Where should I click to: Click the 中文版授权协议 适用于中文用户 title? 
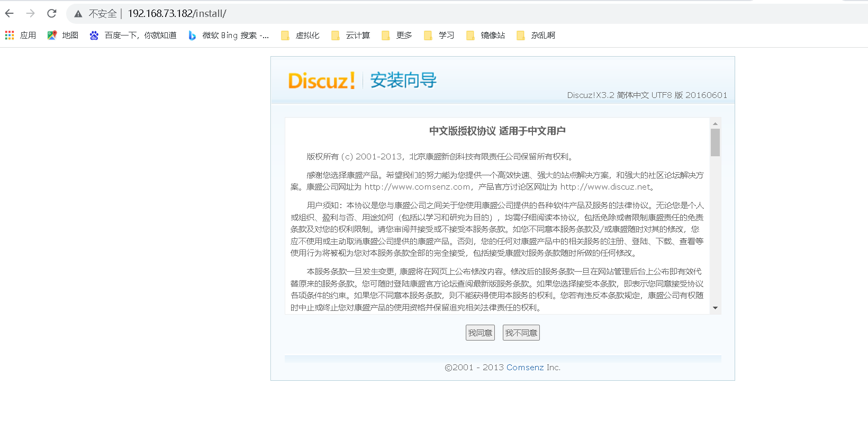click(498, 131)
